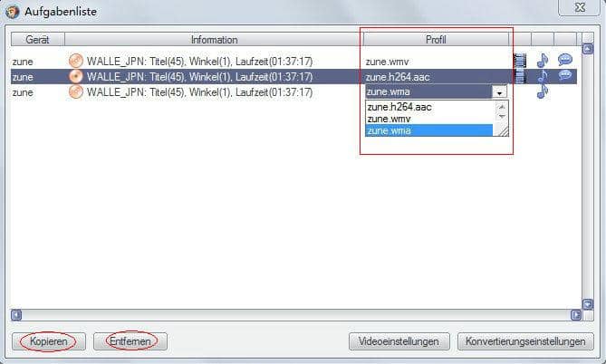Open the zune.wma profile dropdown arrow

point(499,92)
